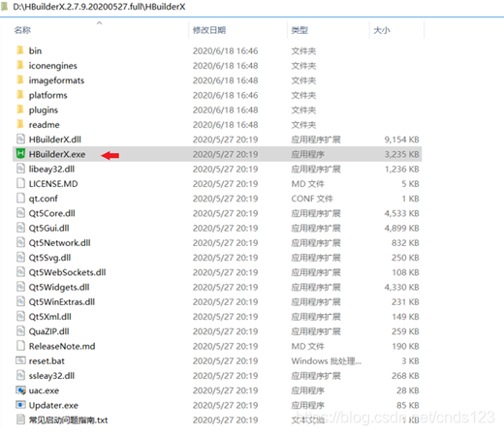
Task: Select the readme folder entry
Action: (45, 125)
